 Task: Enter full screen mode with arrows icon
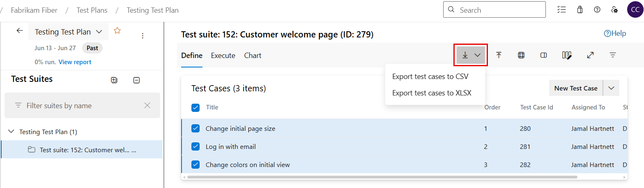pyautogui.click(x=590, y=55)
